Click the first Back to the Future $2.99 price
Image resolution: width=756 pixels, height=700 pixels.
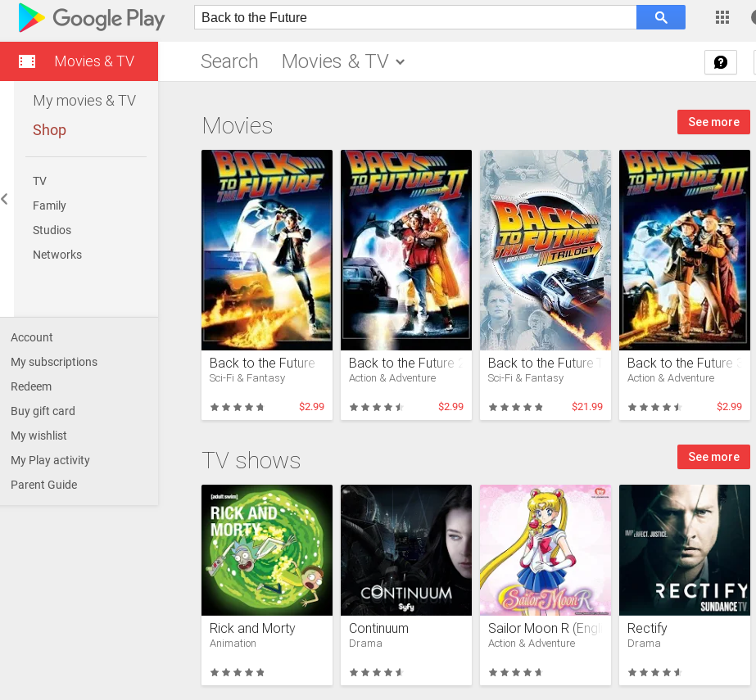[311, 407]
